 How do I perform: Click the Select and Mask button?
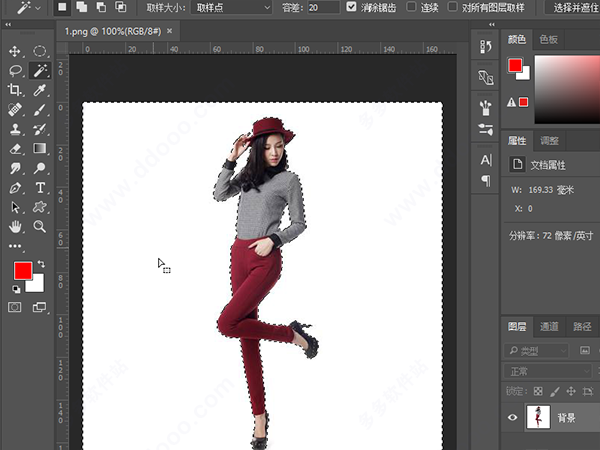tap(574, 7)
